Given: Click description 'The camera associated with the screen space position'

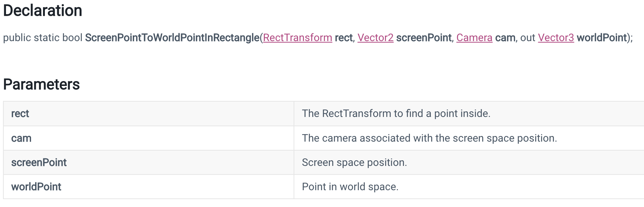Looking at the screenshot, I should (429, 138).
